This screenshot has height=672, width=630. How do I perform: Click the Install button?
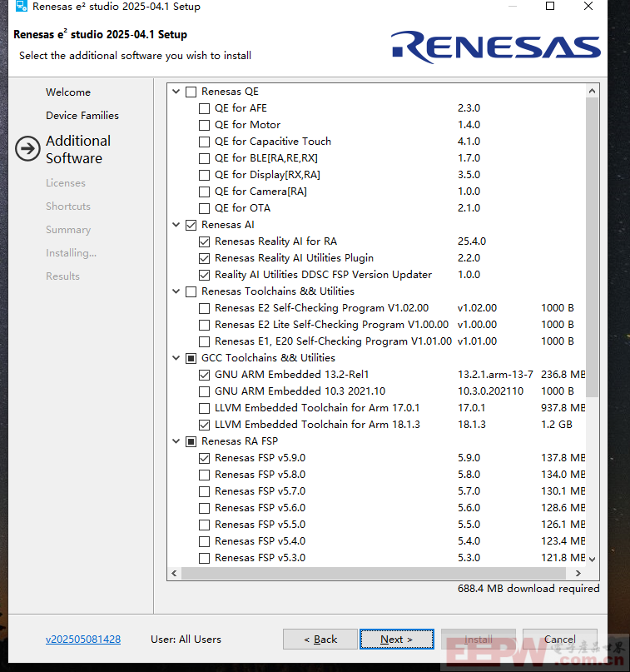[x=479, y=639]
